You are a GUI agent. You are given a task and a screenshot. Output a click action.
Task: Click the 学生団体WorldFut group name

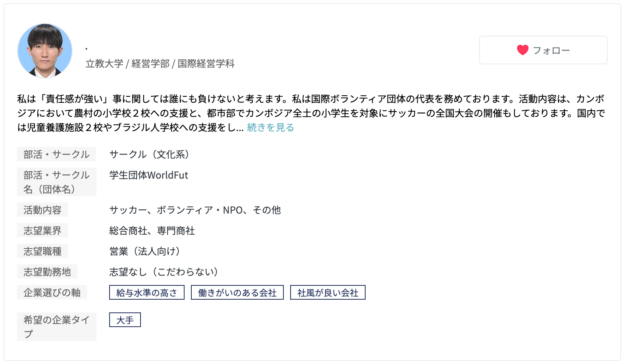pos(149,175)
